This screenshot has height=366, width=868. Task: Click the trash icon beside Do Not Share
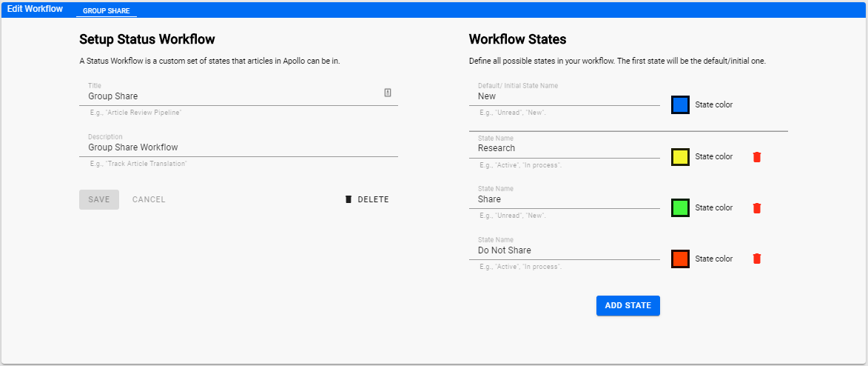[757, 259]
